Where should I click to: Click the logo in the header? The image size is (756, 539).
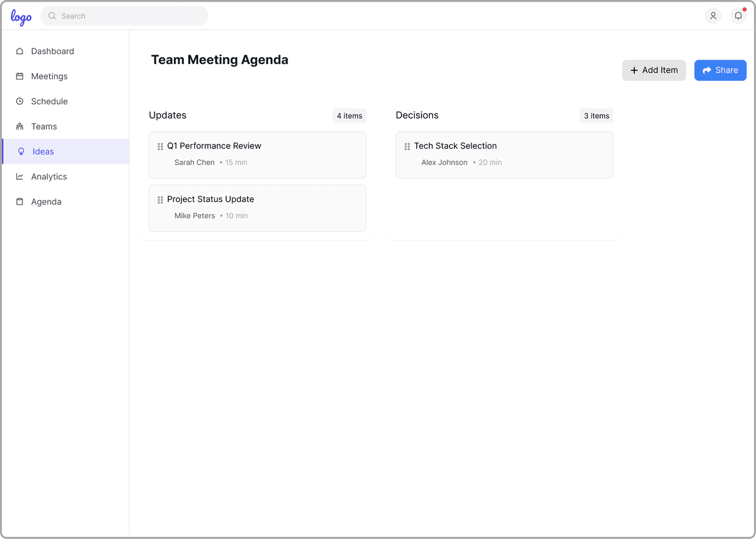pyautogui.click(x=21, y=17)
